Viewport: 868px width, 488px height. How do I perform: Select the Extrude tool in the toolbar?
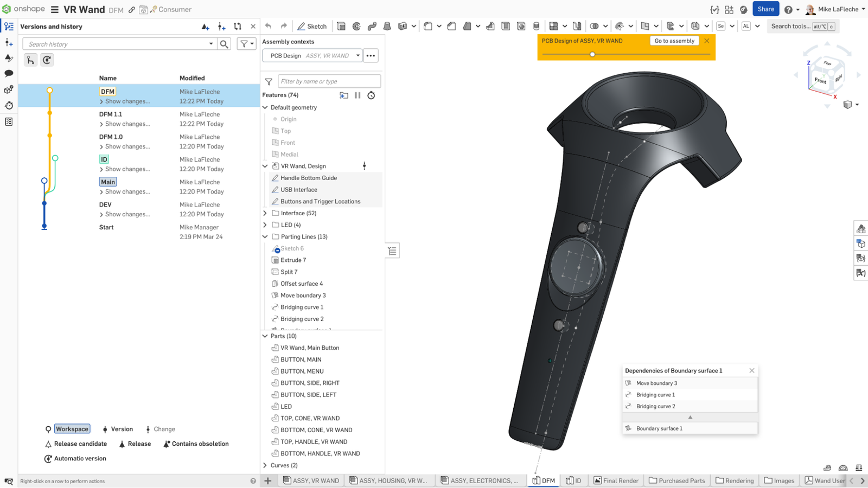click(341, 25)
